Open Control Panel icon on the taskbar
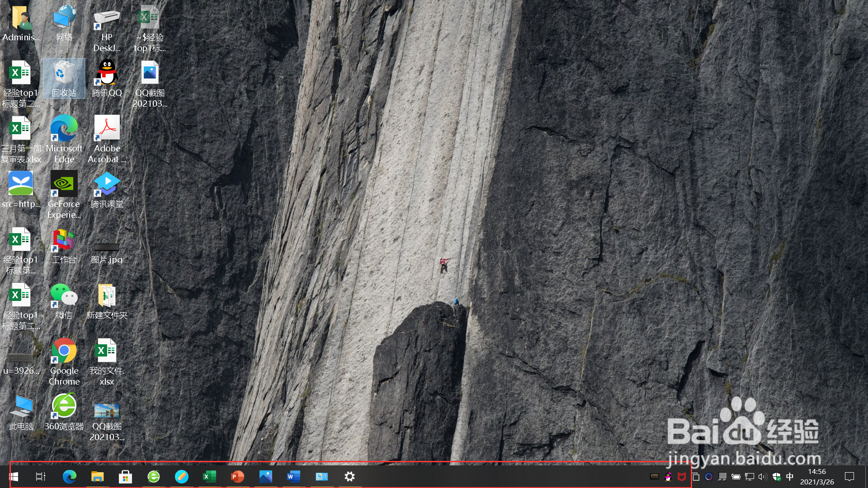 click(x=322, y=476)
